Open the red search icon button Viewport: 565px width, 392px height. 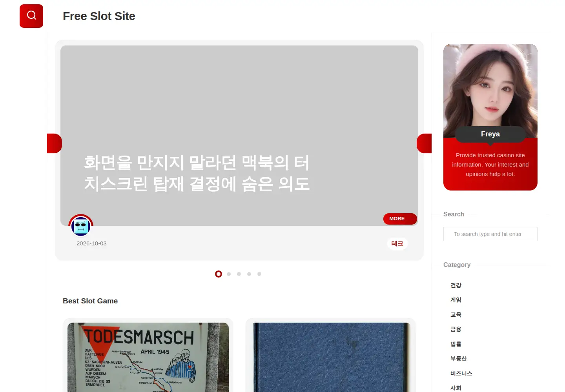coord(31,16)
